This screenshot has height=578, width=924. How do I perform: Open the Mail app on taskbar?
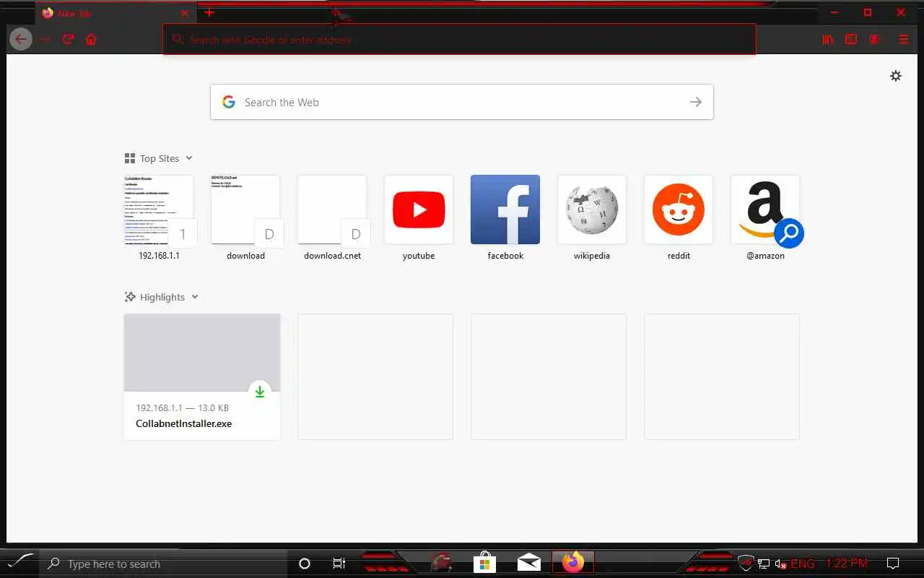[x=529, y=562]
